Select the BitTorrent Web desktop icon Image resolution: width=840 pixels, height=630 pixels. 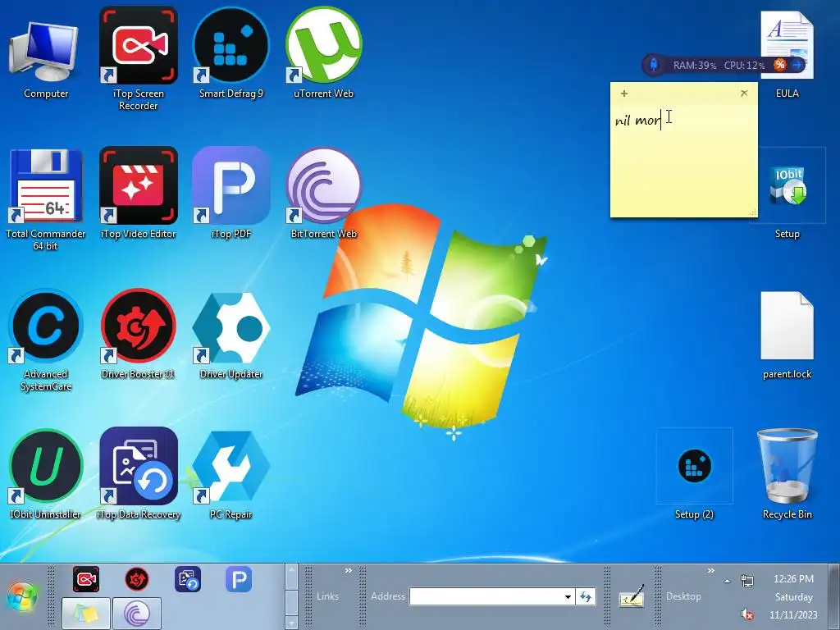point(323,193)
